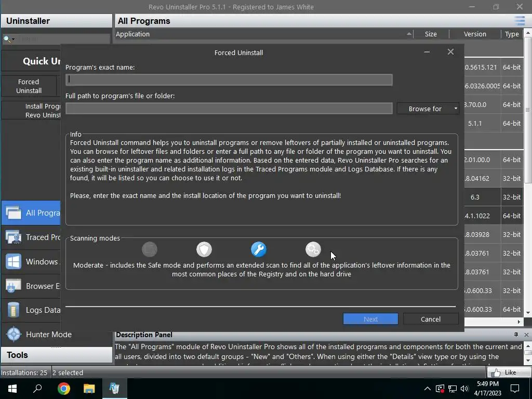Select the Advanced scanning mode gears icon
The width and height of the screenshot is (532, 399).
tap(313, 249)
